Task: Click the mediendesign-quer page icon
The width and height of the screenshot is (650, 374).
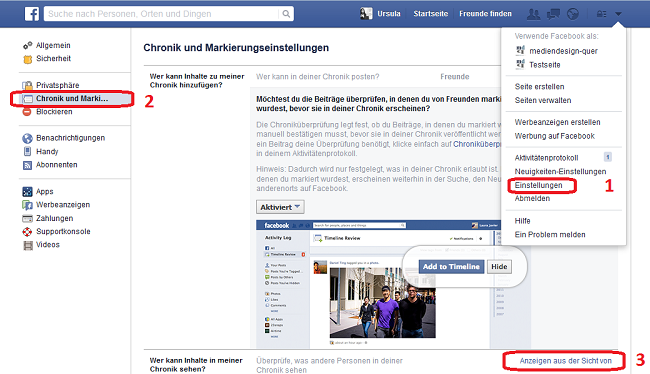Action: [520, 51]
